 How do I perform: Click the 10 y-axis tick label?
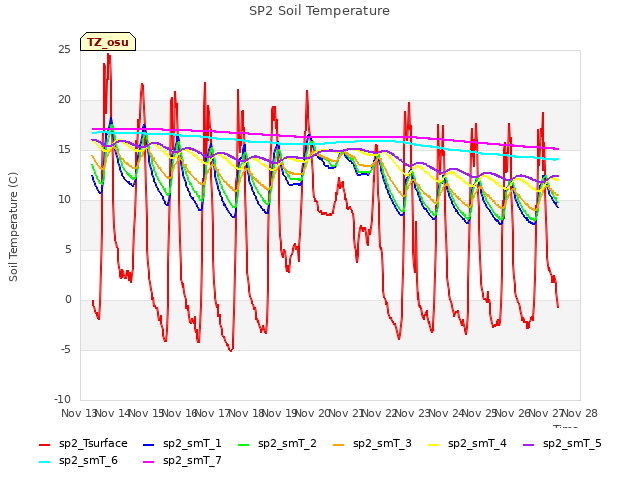(64, 200)
